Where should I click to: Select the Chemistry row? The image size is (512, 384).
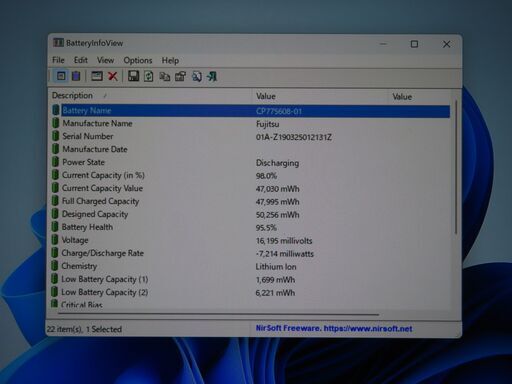click(x=251, y=266)
